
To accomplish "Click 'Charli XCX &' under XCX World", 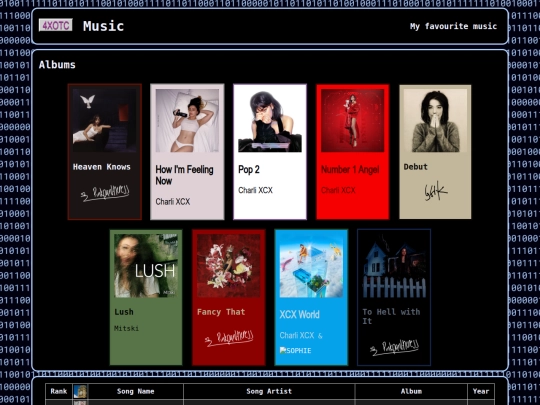I will pos(301,335).
